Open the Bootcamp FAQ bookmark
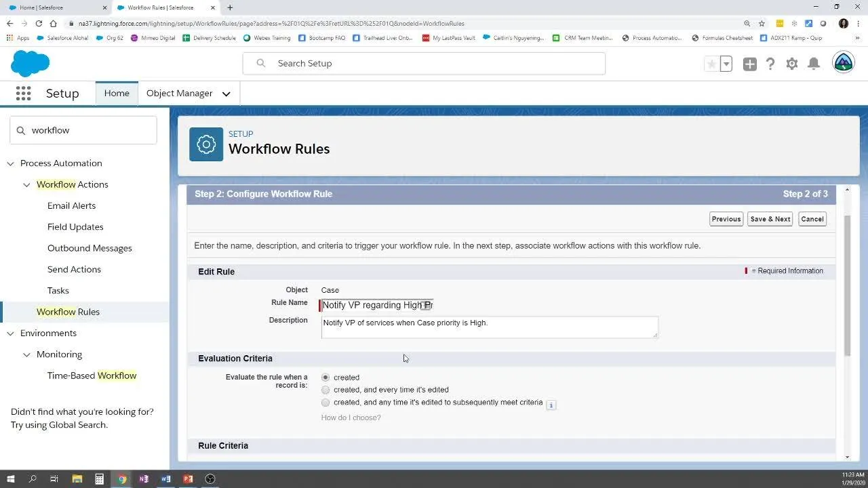Viewport: 868px width, 488px height. pos(321,38)
